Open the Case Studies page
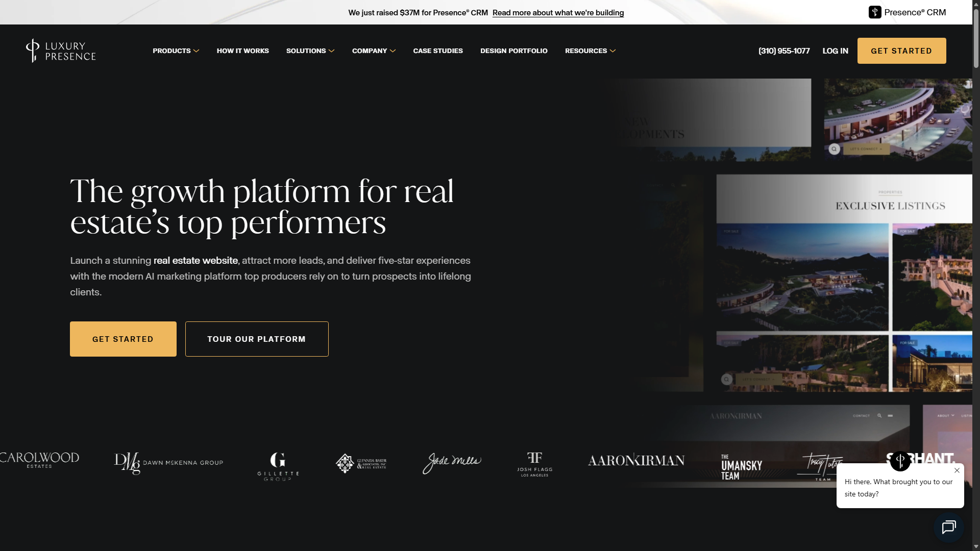 point(438,51)
